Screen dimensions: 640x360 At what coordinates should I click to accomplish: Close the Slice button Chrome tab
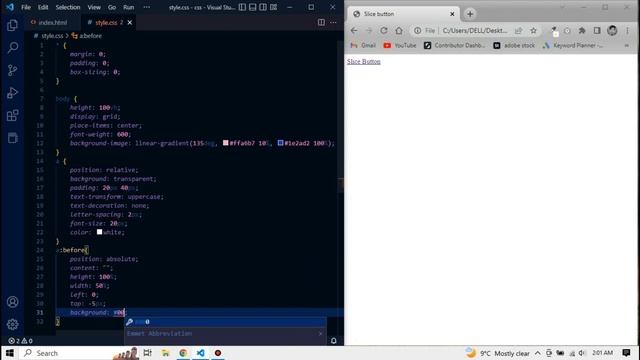(x=452, y=14)
